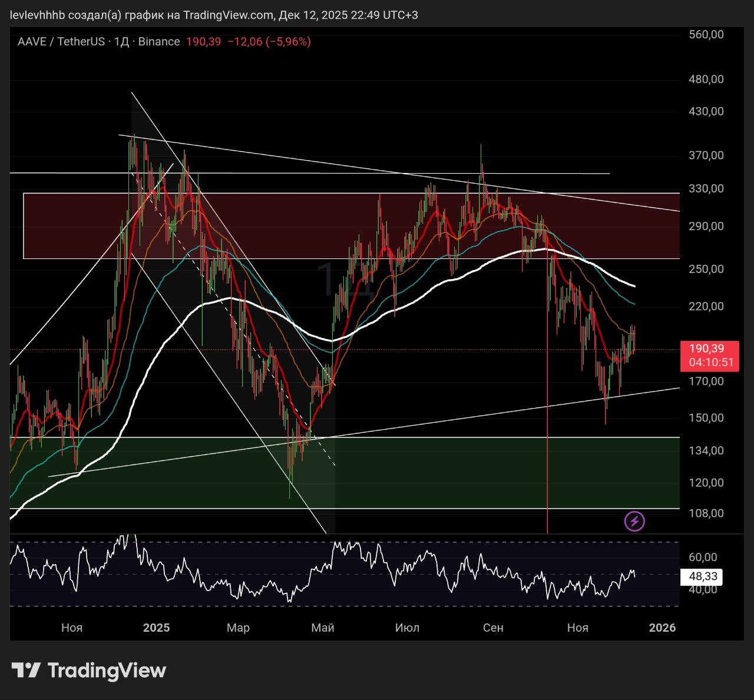Click the 560,00 price axis label

coord(706,34)
